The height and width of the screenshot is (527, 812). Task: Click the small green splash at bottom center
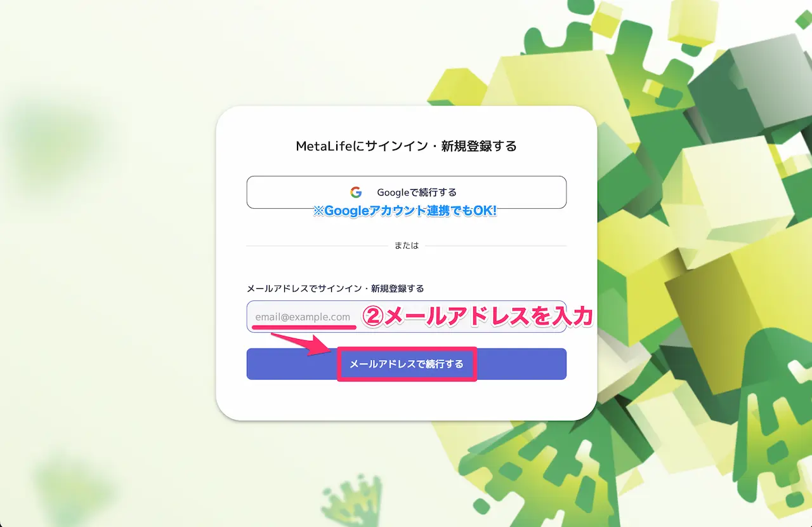coord(352,502)
